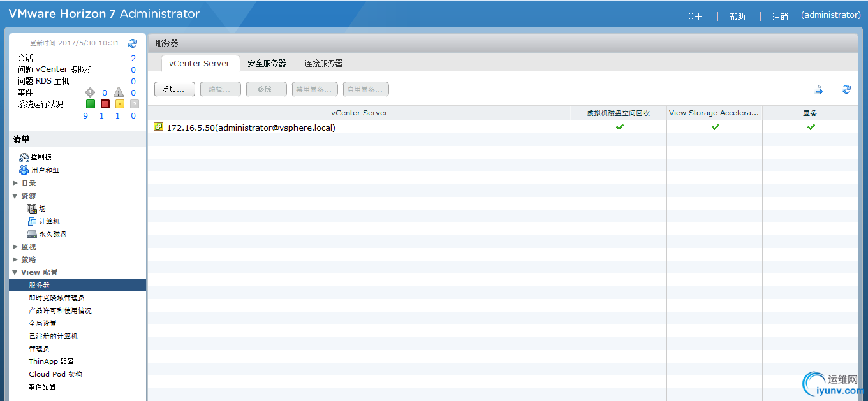Select row 172.16.5.50(administrator@vsphere.local)
868x401 pixels.
click(x=503, y=127)
